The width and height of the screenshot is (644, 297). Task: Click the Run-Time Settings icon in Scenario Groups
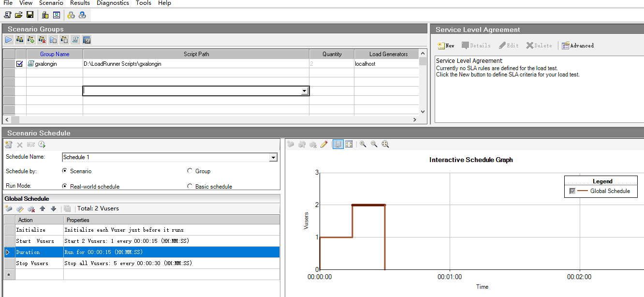pos(53,40)
